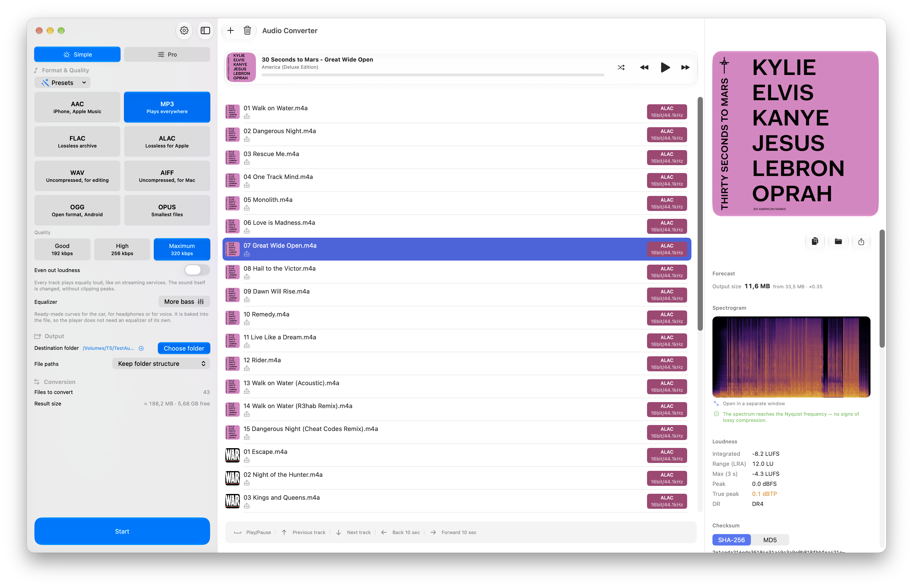The image size is (913, 588).
Task: Click the WAR artwork icon of 01 Escape.m4a
Action: pos(232,455)
